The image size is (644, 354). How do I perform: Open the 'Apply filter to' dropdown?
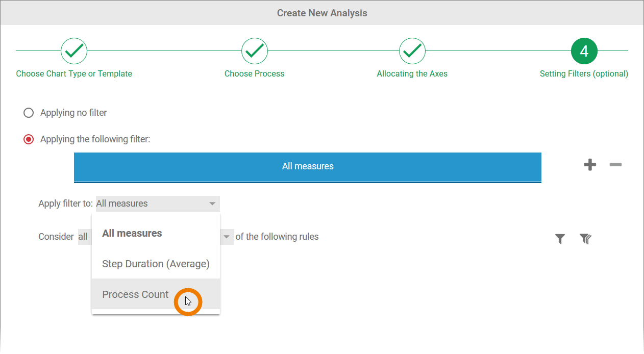(x=158, y=204)
